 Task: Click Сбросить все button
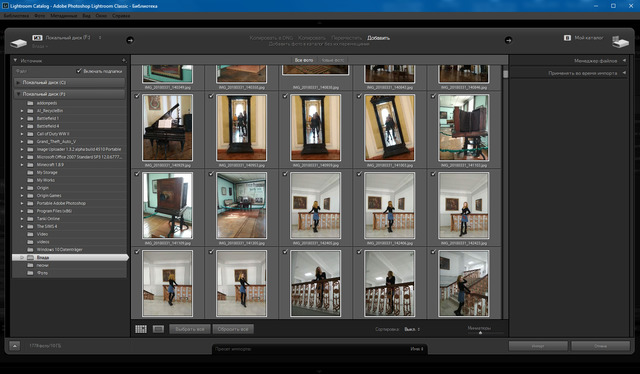click(233, 329)
